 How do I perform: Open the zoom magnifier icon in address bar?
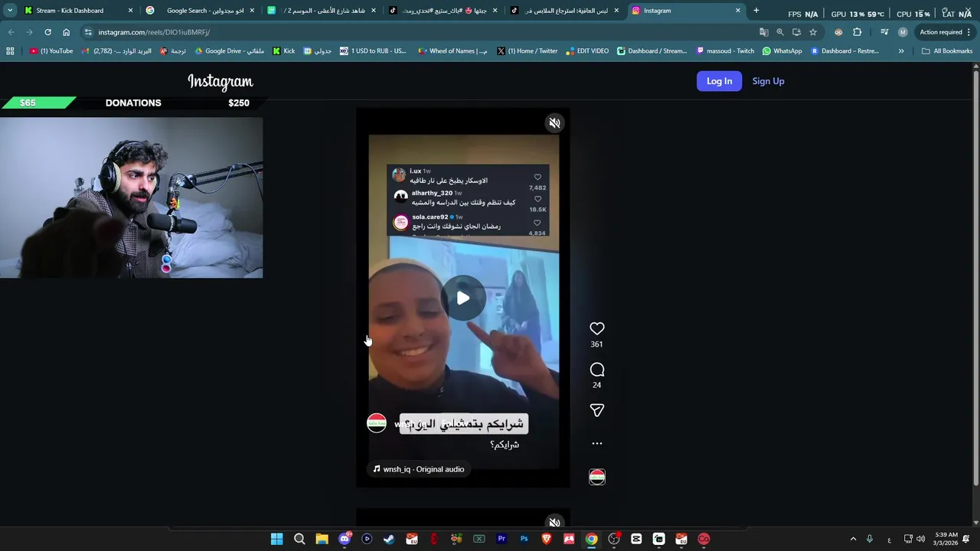[779, 32]
